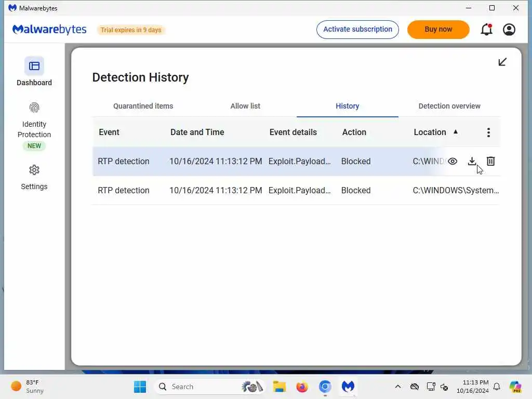The width and height of the screenshot is (532, 399).
Task: Select the History tab
Action: (347, 106)
